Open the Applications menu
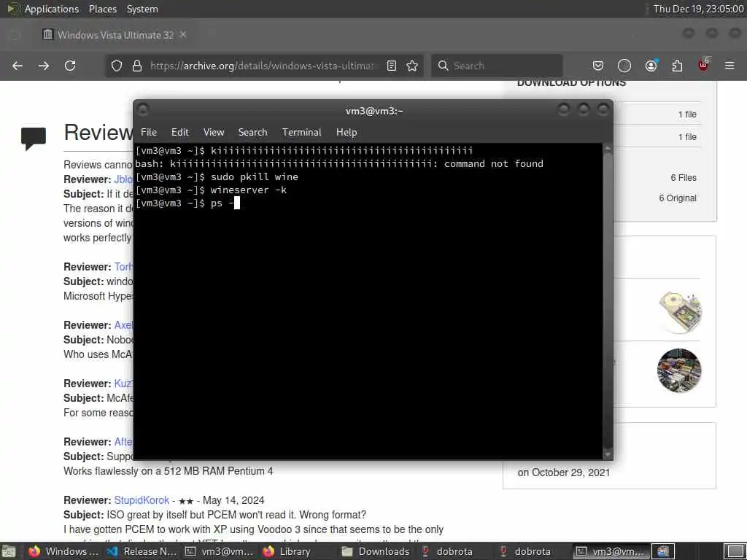Screen dimensions: 747x560 (x=52, y=9)
